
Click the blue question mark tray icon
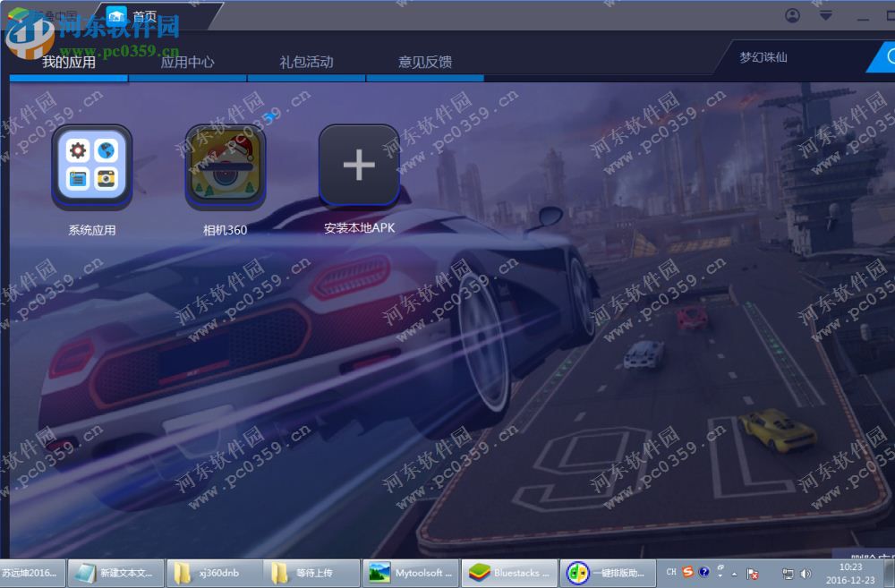pyautogui.click(x=703, y=573)
